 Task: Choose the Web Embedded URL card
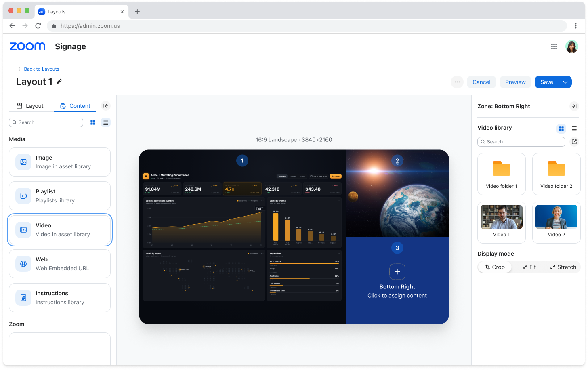(x=60, y=264)
